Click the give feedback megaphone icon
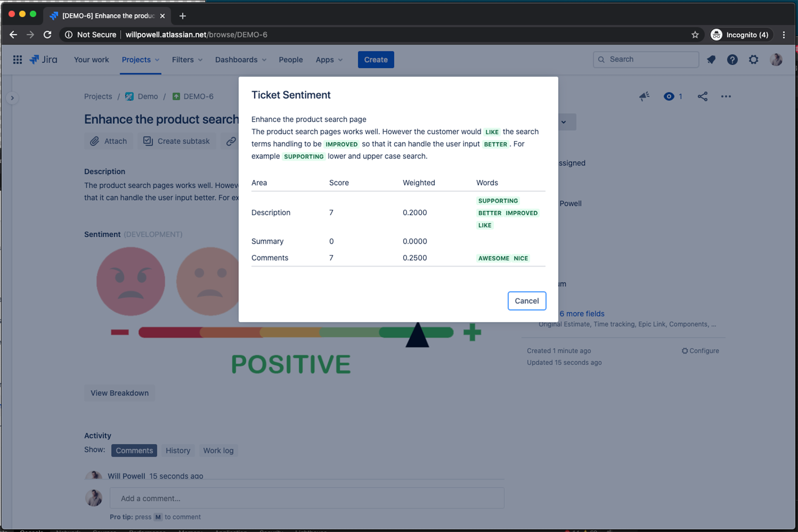This screenshot has width=798, height=532. coord(644,96)
